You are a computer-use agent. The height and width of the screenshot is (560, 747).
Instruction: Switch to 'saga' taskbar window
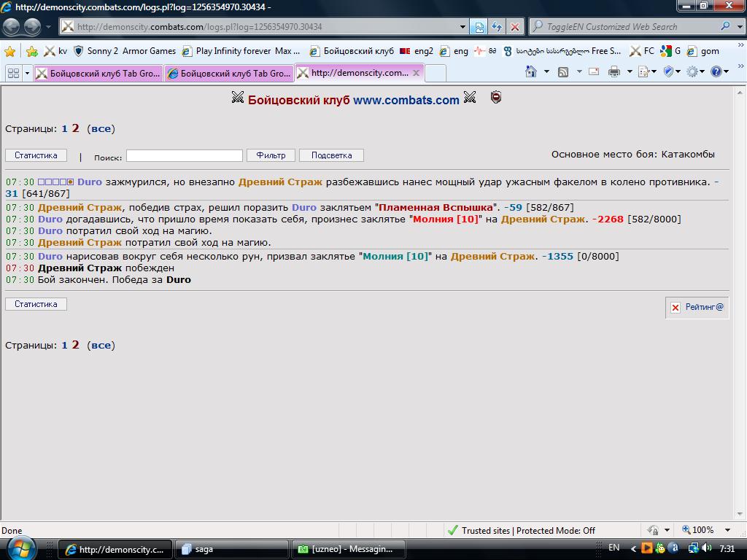click(232, 549)
